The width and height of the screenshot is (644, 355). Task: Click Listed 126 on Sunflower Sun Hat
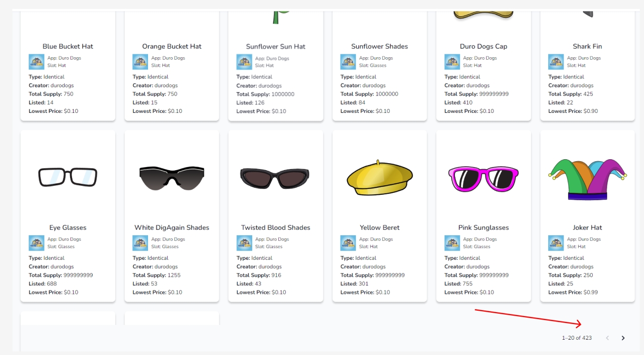pos(250,103)
